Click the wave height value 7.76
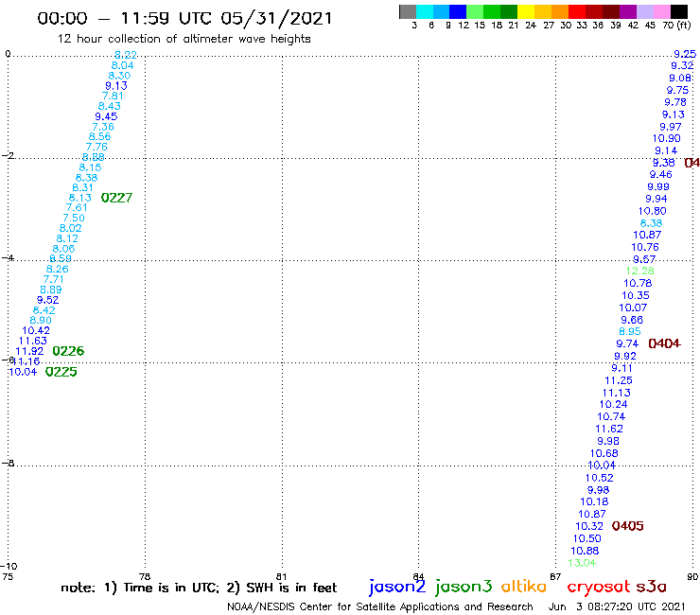Screen dimensions: 700x615 click(x=96, y=147)
